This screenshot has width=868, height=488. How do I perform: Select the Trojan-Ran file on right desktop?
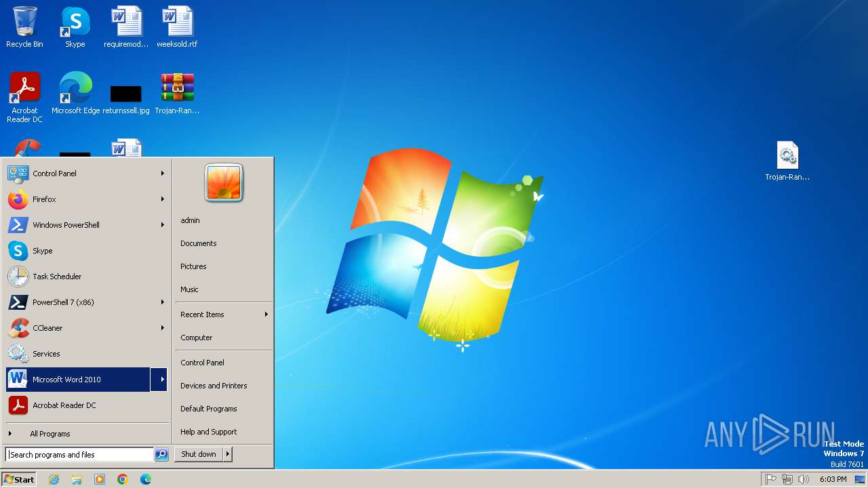click(787, 161)
